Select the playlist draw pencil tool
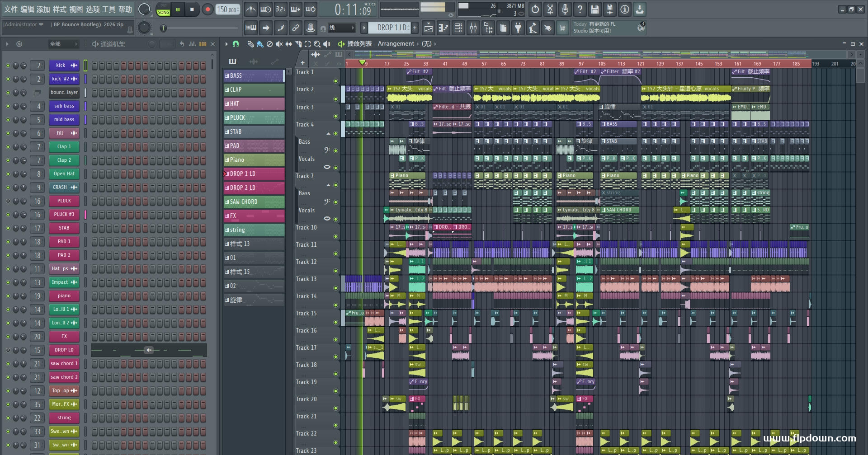 click(250, 44)
